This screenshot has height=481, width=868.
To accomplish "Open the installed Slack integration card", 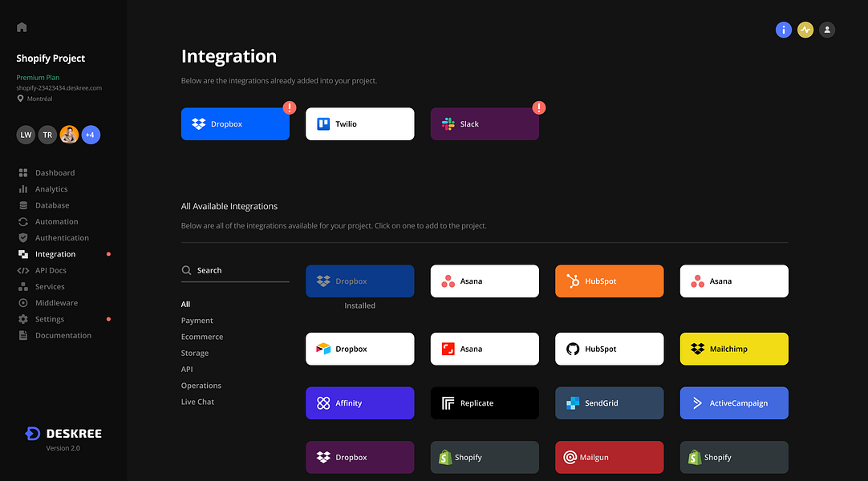I will click(485, 123).
